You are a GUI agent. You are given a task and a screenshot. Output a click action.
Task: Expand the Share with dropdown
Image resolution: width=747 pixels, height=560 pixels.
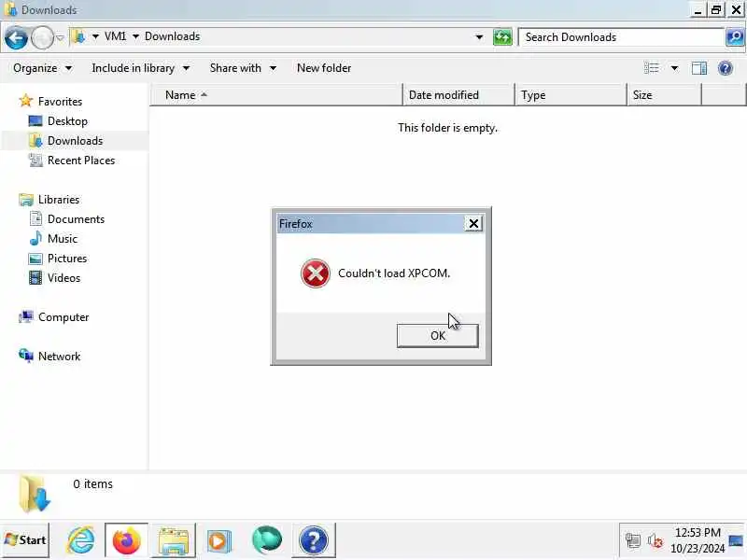click(243, 68)
